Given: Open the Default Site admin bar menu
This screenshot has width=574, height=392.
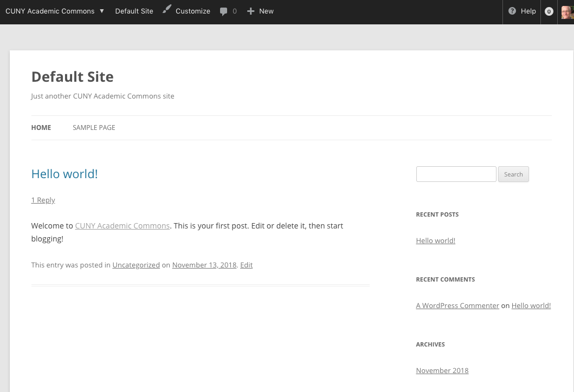Looking at the screenshot, I should [x=134, y=11].
